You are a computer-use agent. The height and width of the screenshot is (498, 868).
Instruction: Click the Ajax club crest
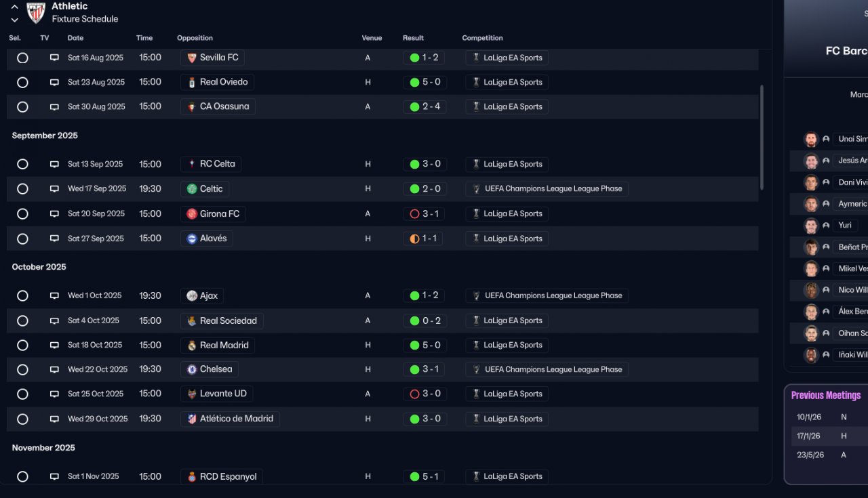pos(192,296)
